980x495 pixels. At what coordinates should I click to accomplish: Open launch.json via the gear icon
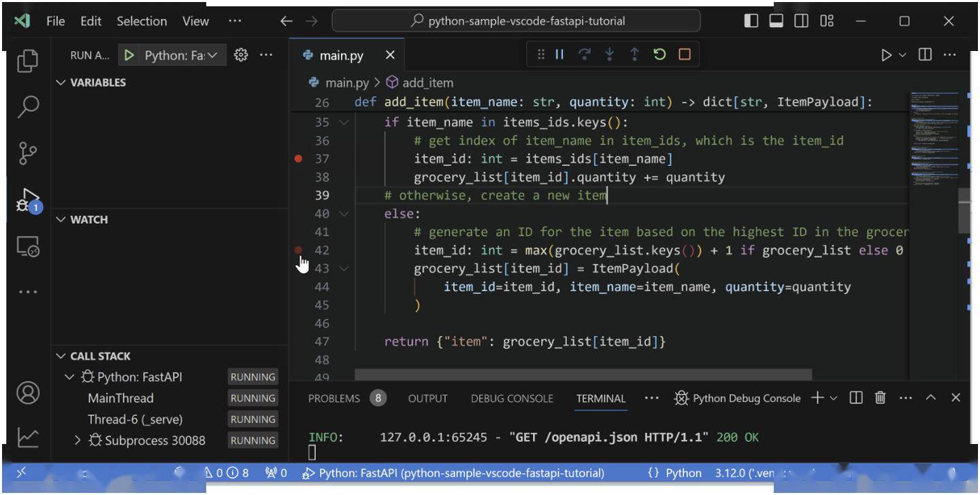(240, 55)
